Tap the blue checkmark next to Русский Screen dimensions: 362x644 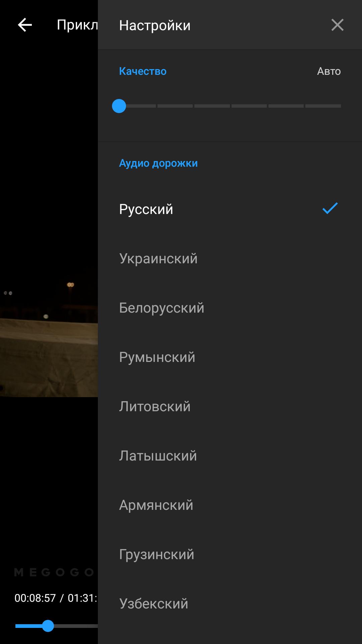(x=330, y=208)
